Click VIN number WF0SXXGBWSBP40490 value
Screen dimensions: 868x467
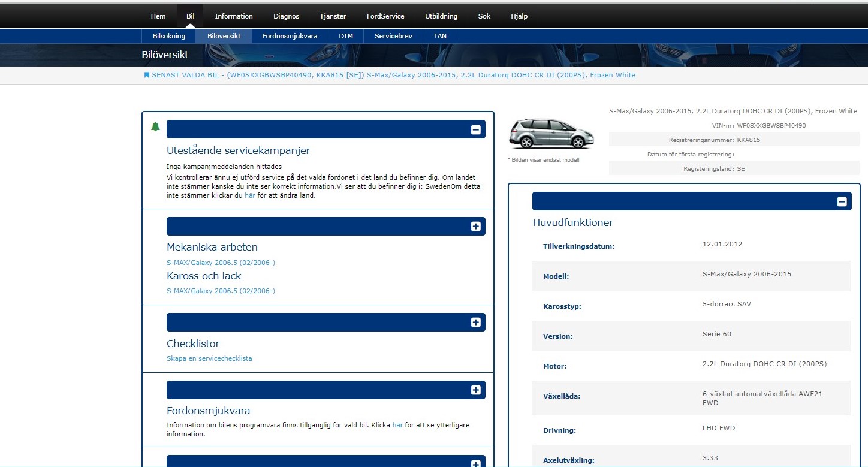coord(771,126)
